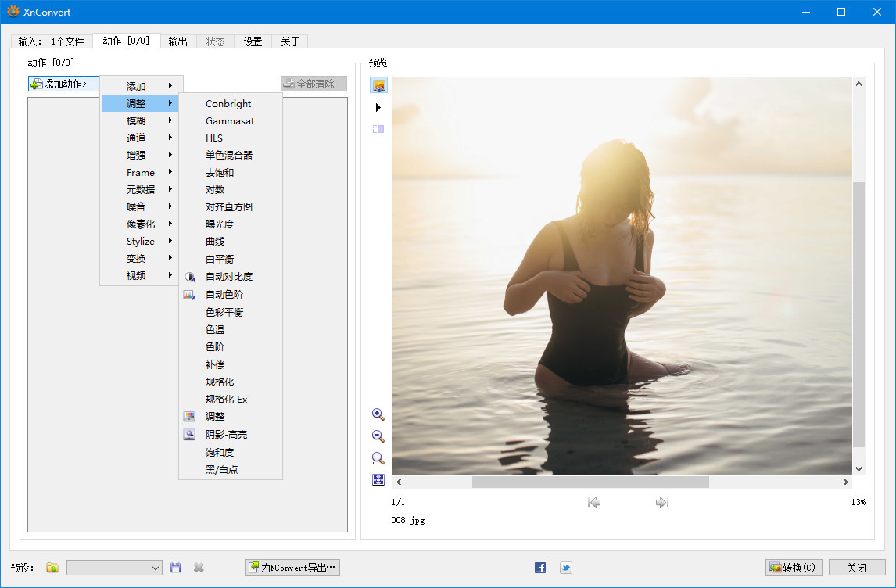Viewport: 896px width, 588px height.
Task: Expand the Stylize submenu
Action: click(141, 242)
